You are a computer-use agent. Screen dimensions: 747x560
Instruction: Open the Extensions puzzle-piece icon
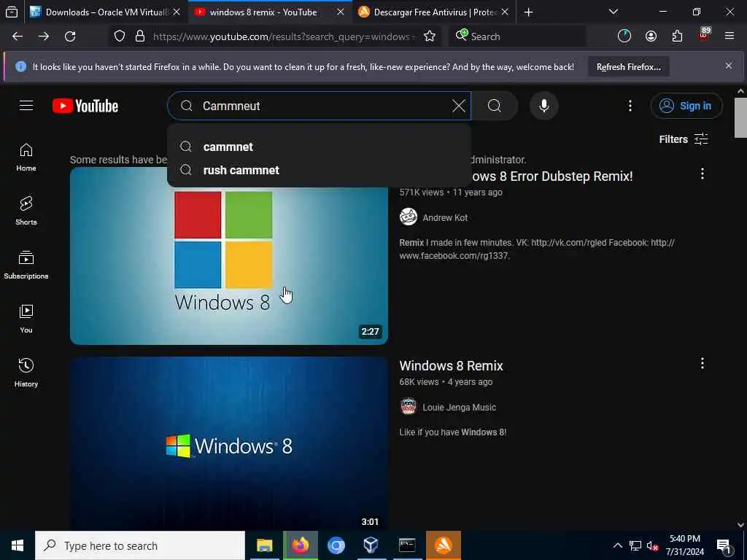point(677,36)
